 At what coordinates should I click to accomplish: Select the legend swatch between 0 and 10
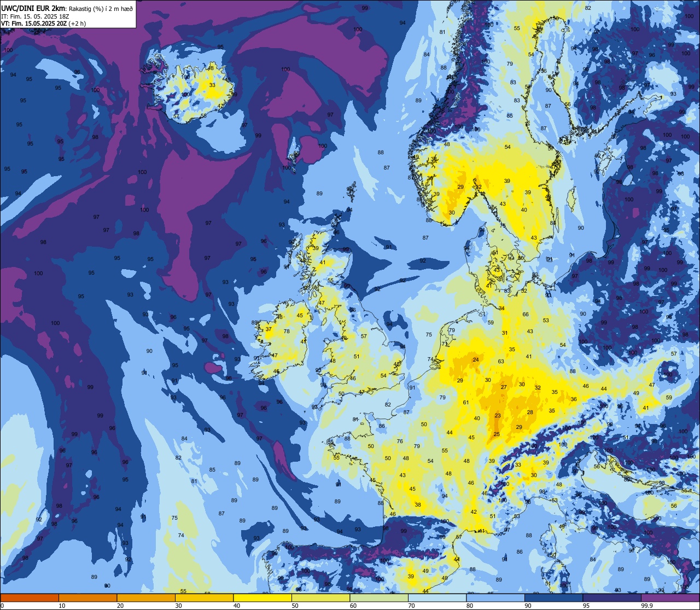coord(30,598)
